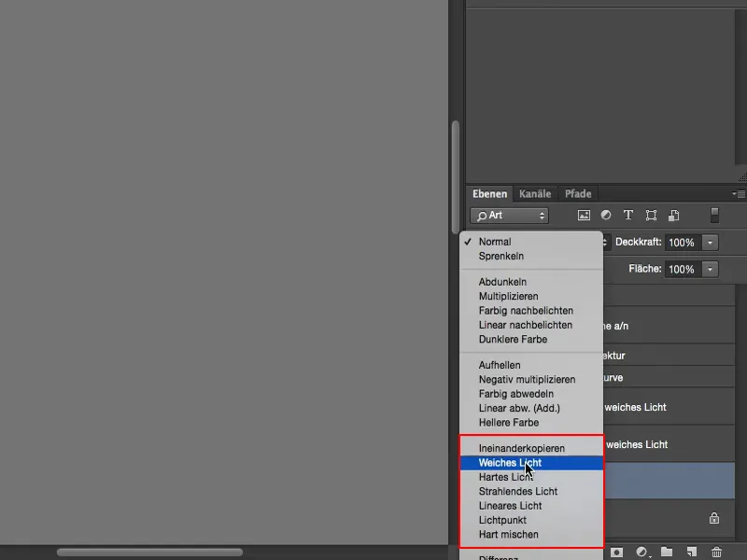Choose Hart mischen blend mode
Image resolution: width=747 pixels, height=560 pixels.
coord(531,534)
